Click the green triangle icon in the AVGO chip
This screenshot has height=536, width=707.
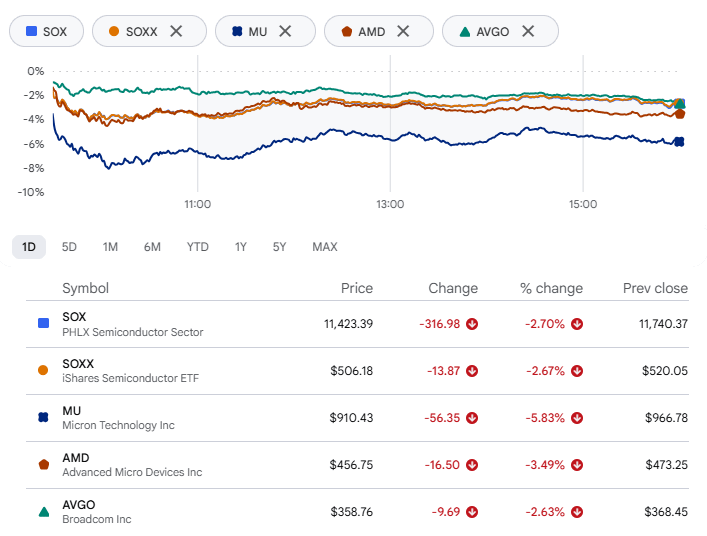(x=465, y=32)
